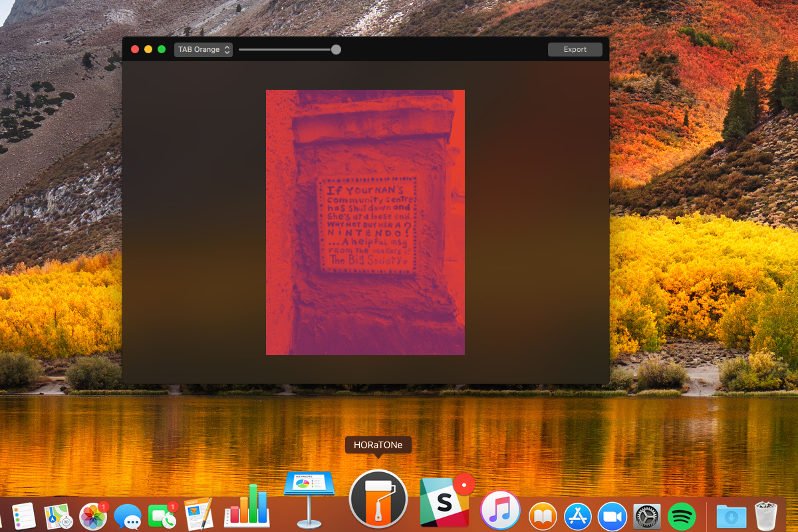Minimize the HORaTONe window
Viewport: 798px width, 532px height.
click(148, 50)
